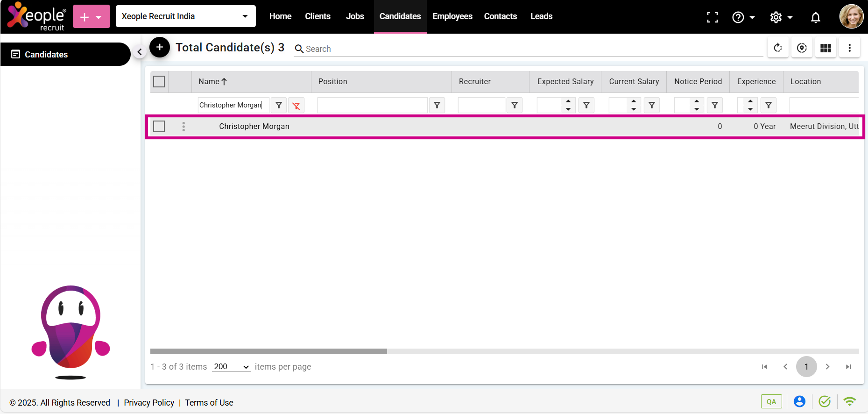Open the row actions menu for Christopher Morgan
Viewport: 868px width, 414px height.
point(183,127)
